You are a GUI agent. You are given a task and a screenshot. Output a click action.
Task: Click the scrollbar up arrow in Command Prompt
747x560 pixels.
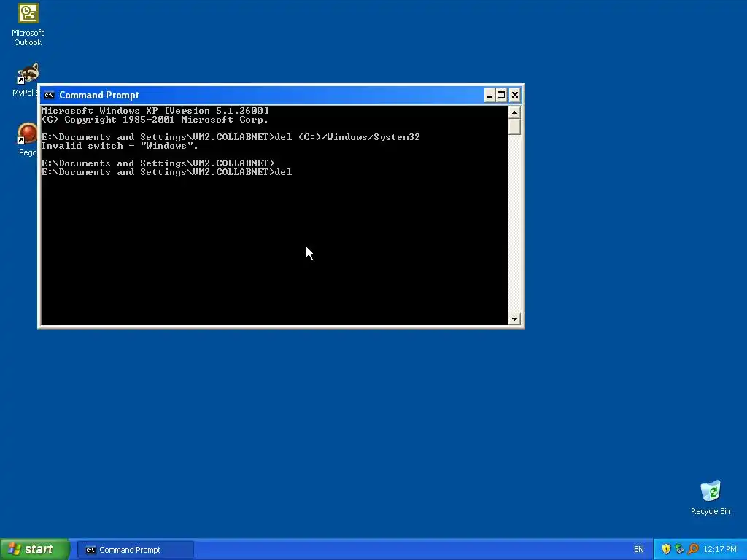(514, 112)
